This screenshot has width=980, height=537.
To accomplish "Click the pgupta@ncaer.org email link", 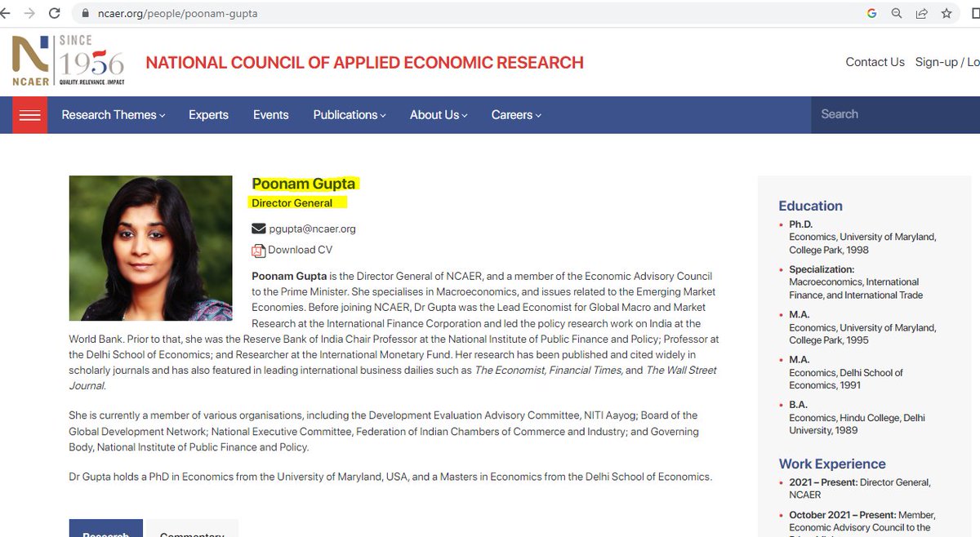I will 312,229.
